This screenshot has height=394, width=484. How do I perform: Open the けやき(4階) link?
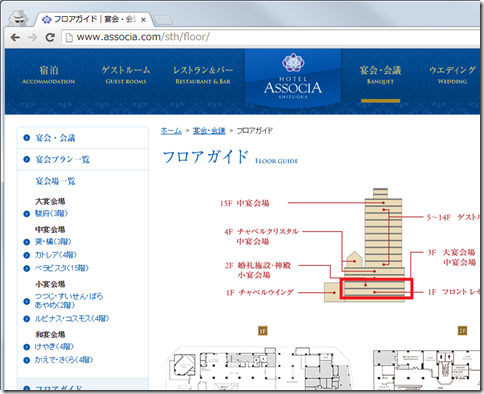click(x=54, y=346)
